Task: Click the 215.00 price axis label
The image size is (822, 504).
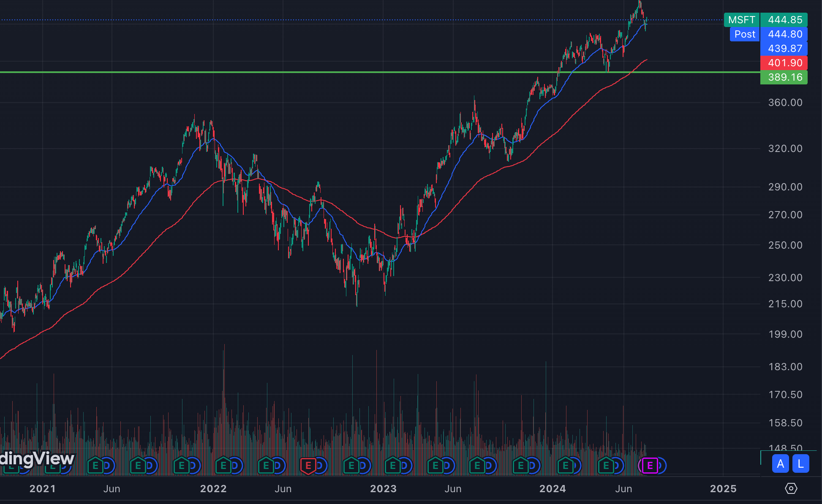Action: click(x=785, y=304)
